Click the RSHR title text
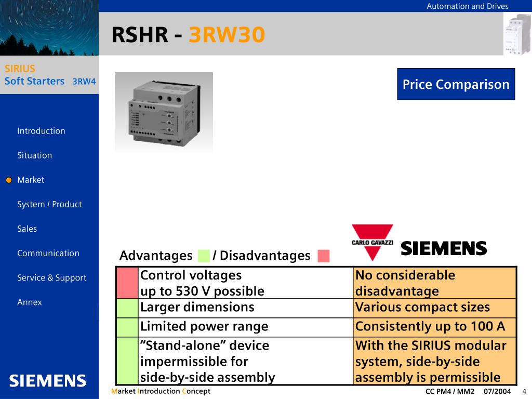532x399 pixels. click(140, 35)
